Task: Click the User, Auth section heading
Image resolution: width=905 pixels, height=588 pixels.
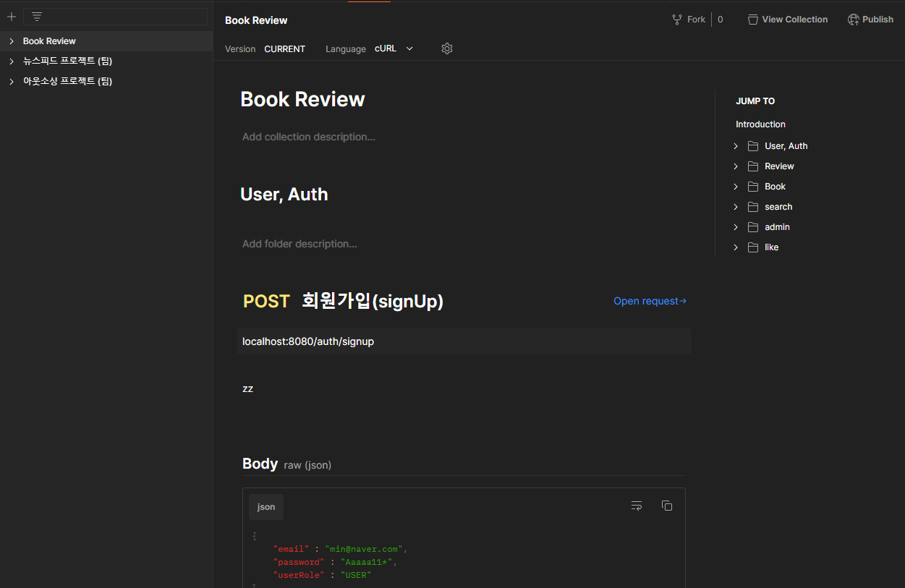Action: 284,195
